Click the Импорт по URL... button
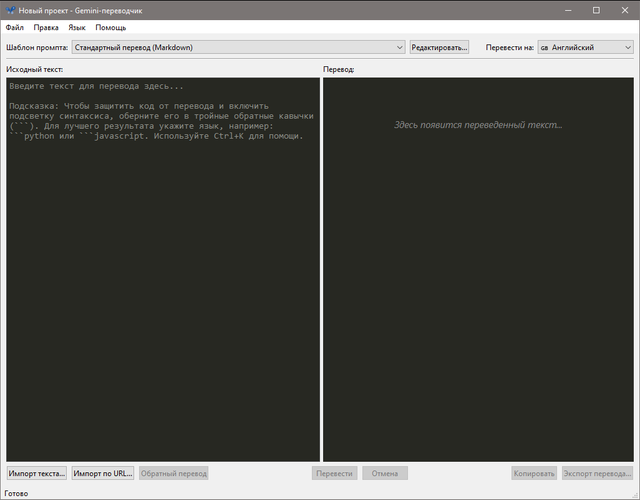640x500 pixels. 103,473
